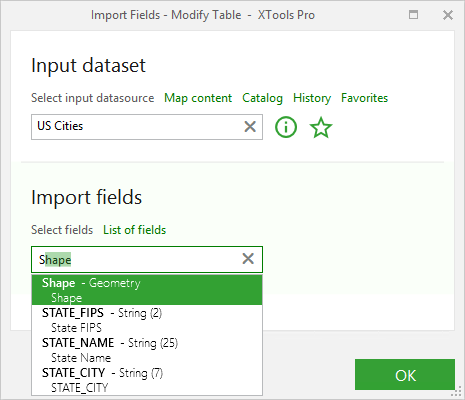Add dataset to favorites with star icon
The width and height of the screenshot is (465, 400).
321,127
